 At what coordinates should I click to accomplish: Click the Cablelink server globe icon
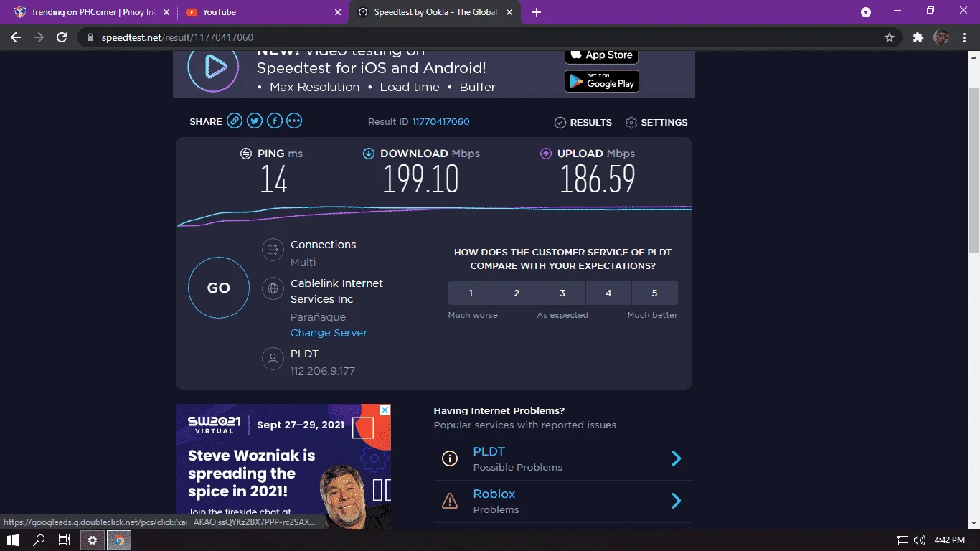click(x=273, y=289)
